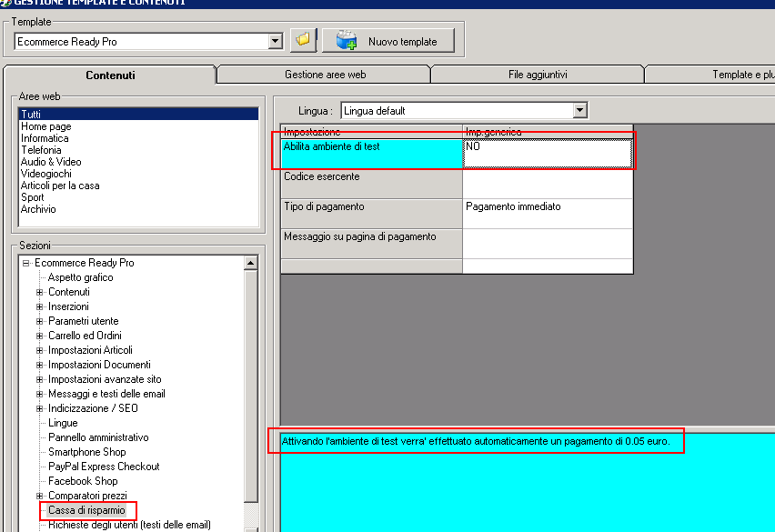The image size is (775, 532).
Task: Click the NO value cell
Action: coord(548,154)
